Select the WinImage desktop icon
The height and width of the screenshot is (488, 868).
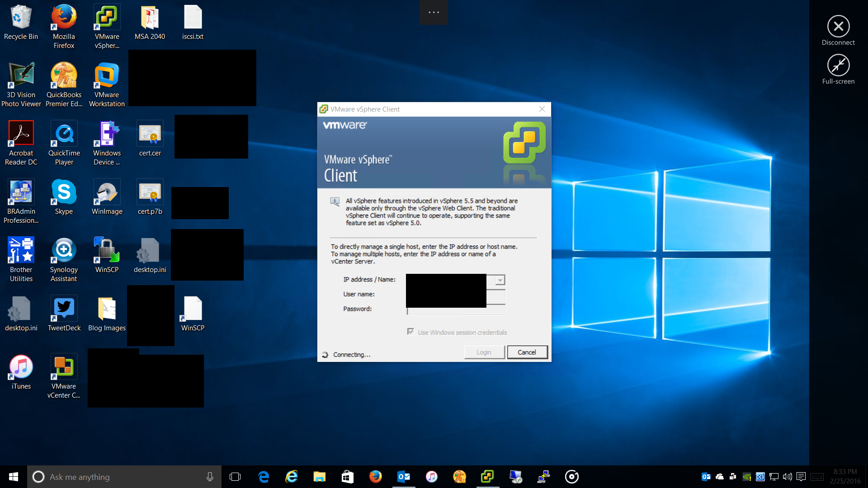point(107,197)
